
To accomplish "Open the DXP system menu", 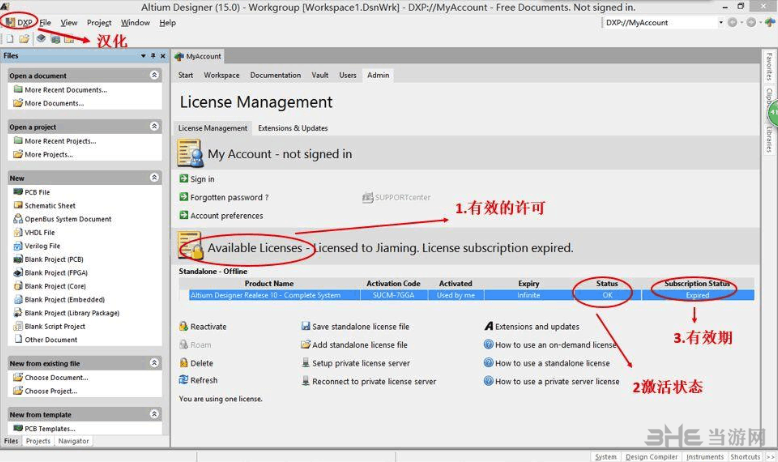I will (x=19, y=22).
